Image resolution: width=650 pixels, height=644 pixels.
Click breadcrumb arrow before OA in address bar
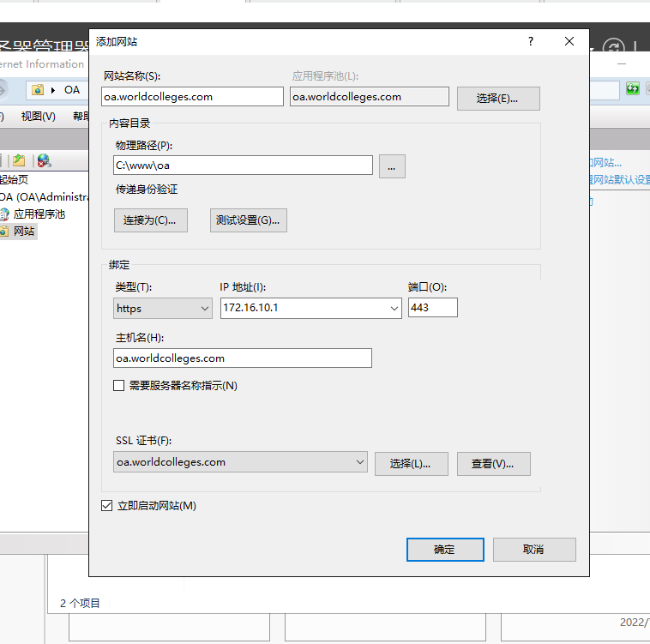(53, 90)
